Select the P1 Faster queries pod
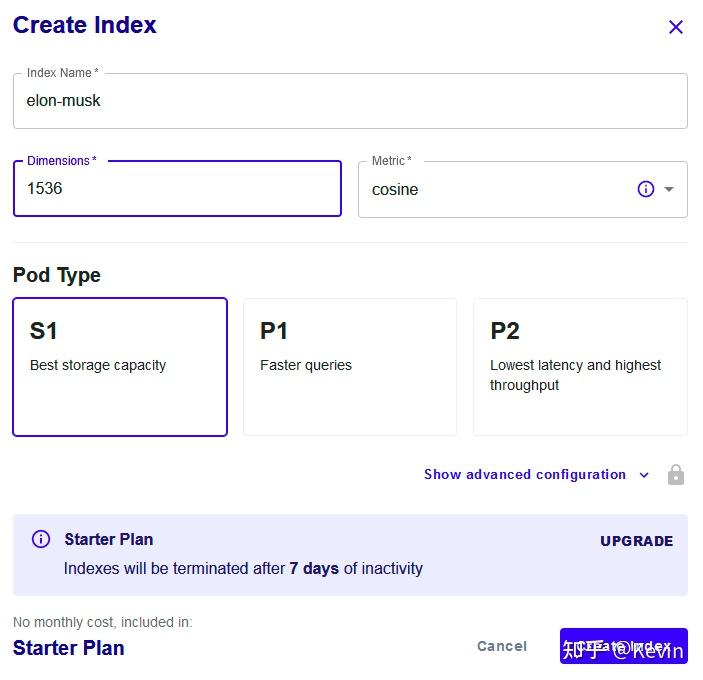This screenshot has width=703, height=680. pyautogui.click(x=350, y=366)
